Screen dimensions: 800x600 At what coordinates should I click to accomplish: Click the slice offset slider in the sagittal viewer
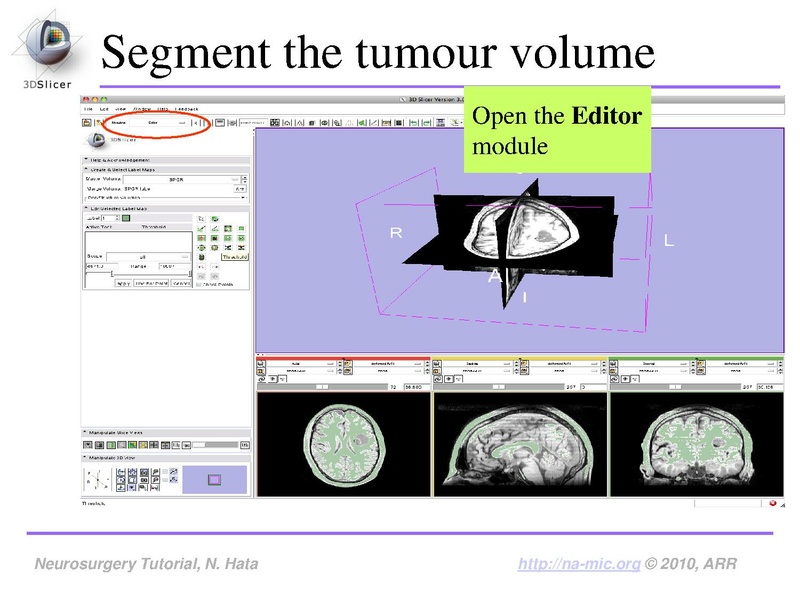click(x=498, y=386)
